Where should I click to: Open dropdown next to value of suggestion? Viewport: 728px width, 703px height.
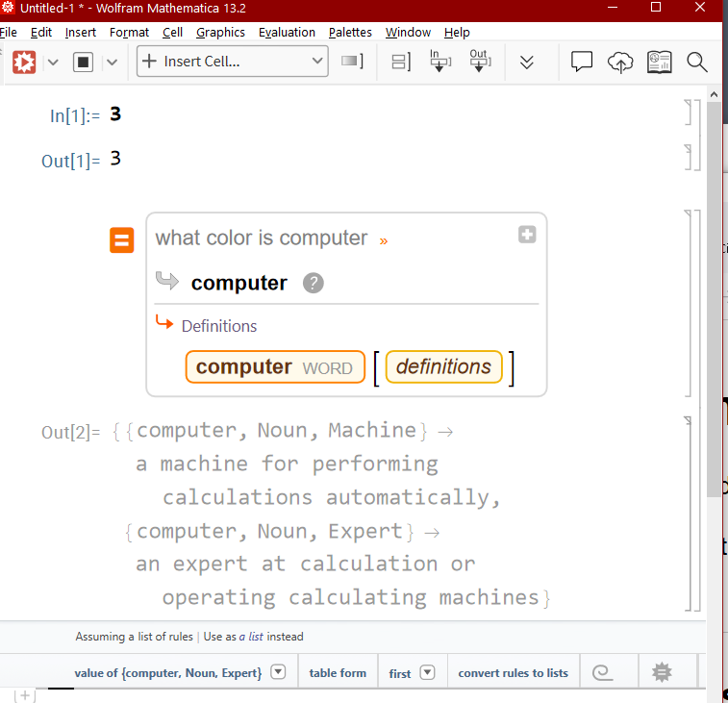(278, 672)
